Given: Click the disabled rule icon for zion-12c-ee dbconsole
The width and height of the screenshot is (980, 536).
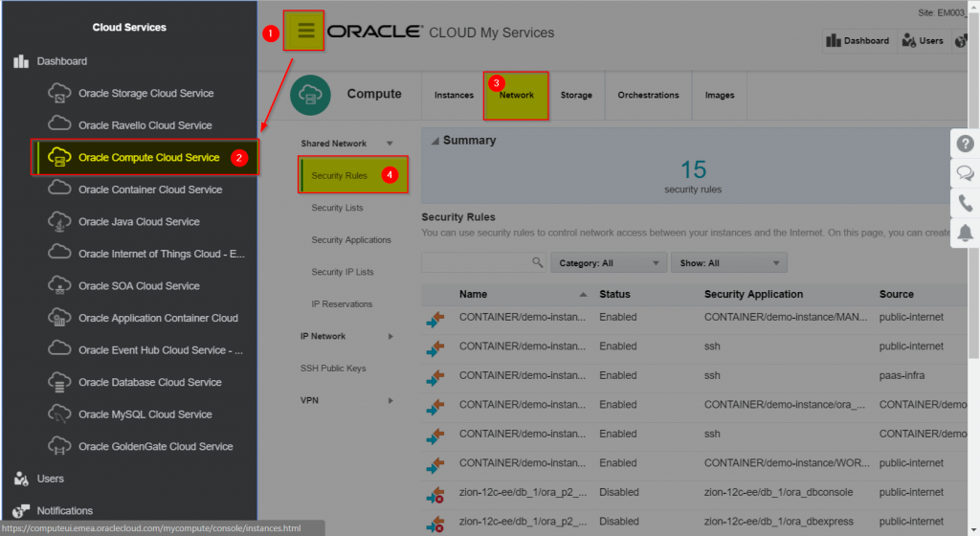Looking at the screenshot, I should click(x=435, y=494).
